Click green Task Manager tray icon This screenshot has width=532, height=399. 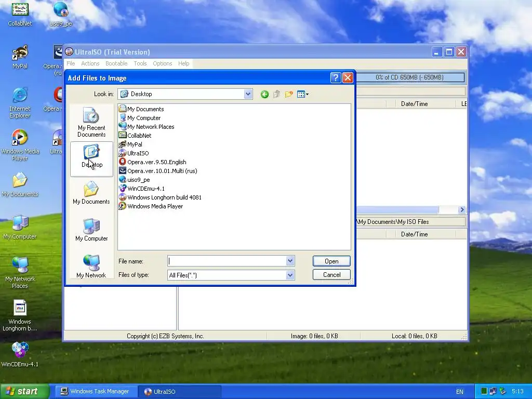pos(484,391)
